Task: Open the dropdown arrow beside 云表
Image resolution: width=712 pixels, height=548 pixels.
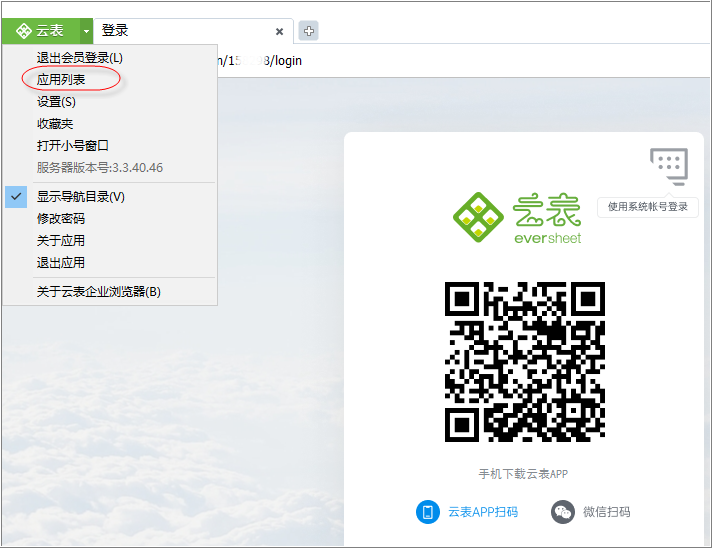Action: 86,31
